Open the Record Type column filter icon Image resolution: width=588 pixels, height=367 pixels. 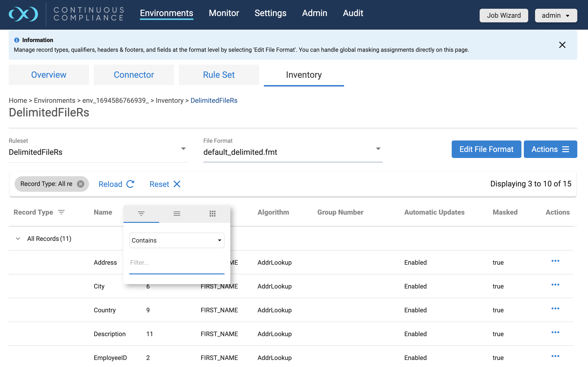pyautogui.click(x=61, y=212)
